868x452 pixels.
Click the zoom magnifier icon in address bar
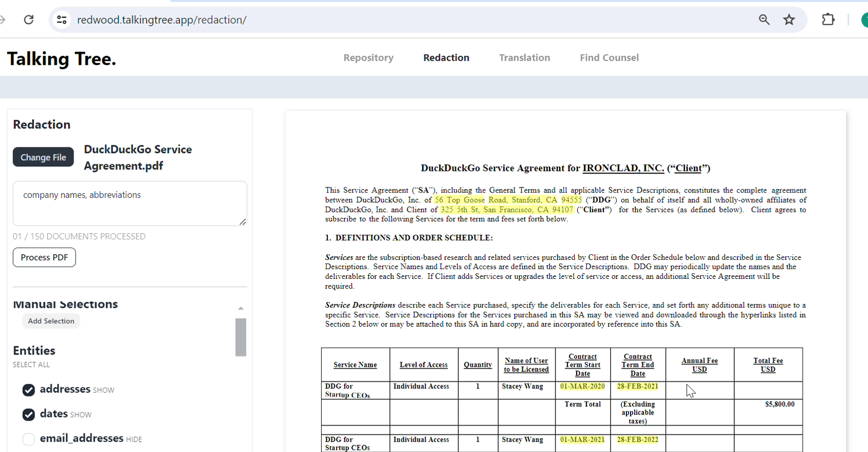point(764,20)
